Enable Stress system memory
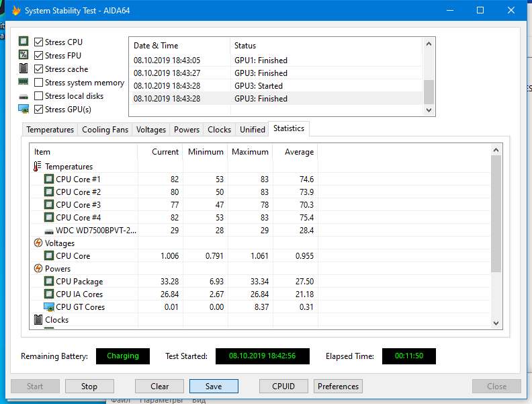The image size is (532, 404). [39, 83]
